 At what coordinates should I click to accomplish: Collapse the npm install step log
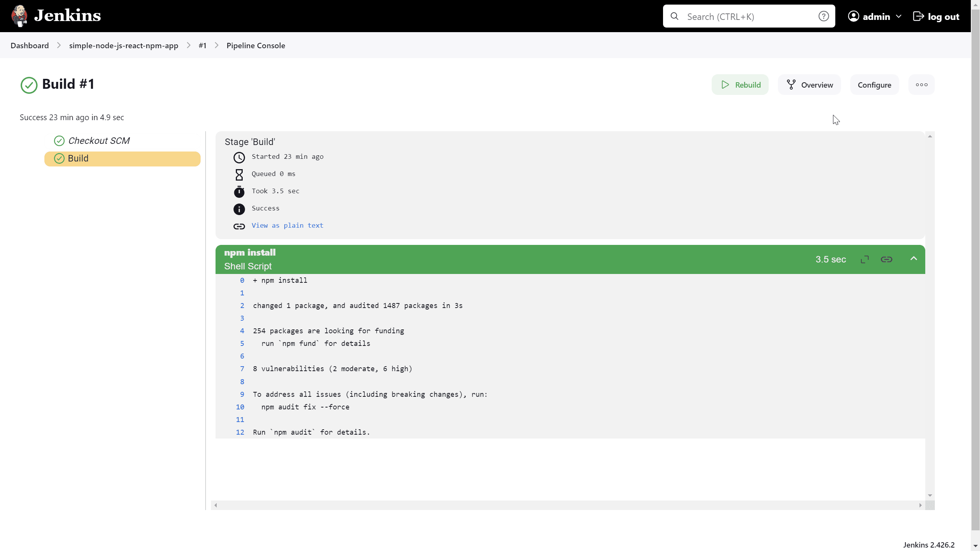[913, 259]
